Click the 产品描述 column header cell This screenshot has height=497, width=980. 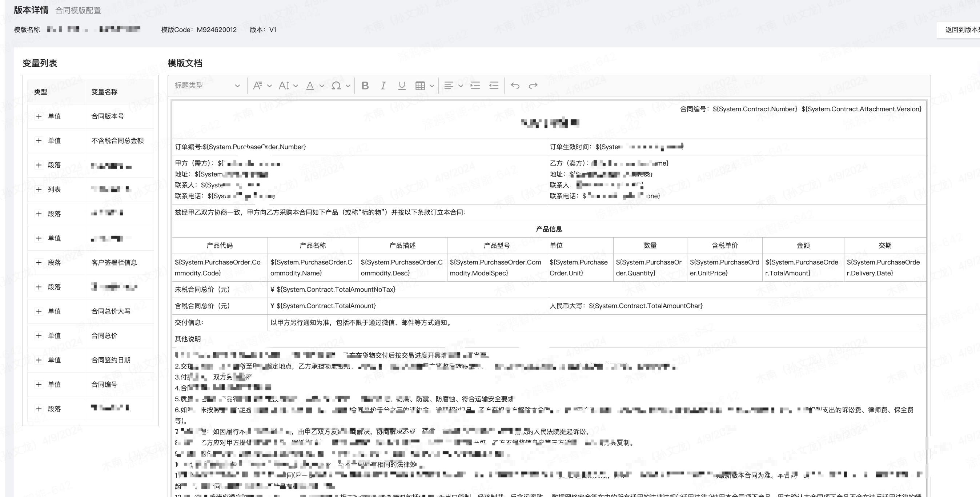(x=402, y=246)
